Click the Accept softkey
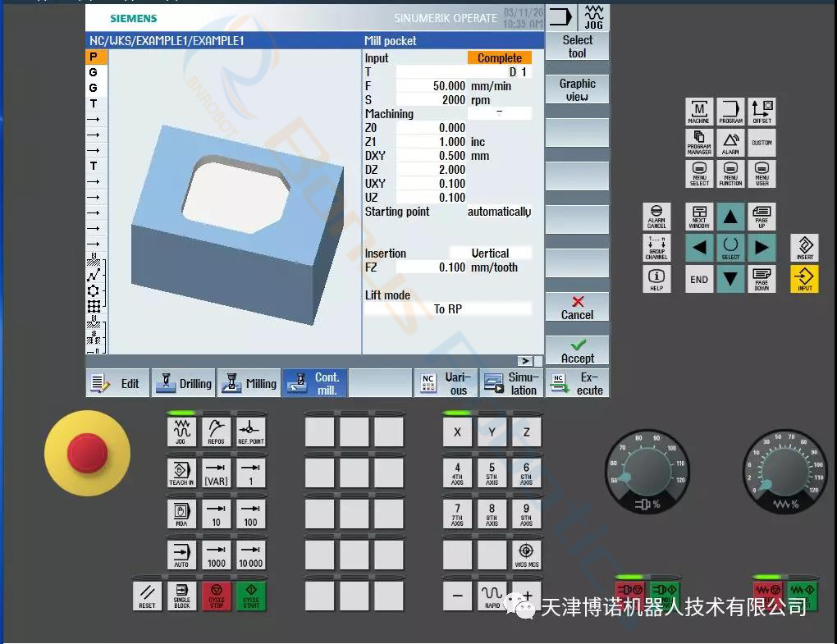The width and height of the screenshot is (837, 644). (577, 351)
